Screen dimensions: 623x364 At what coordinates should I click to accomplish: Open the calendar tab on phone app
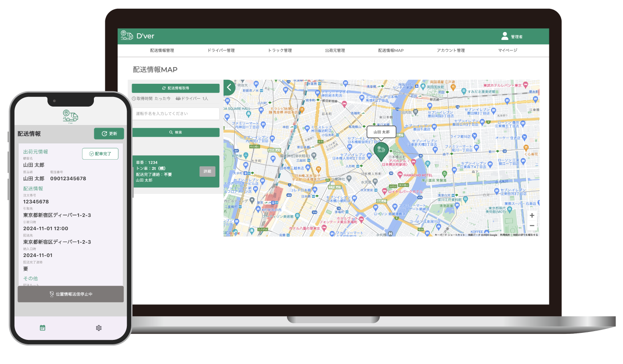(43, 328)
